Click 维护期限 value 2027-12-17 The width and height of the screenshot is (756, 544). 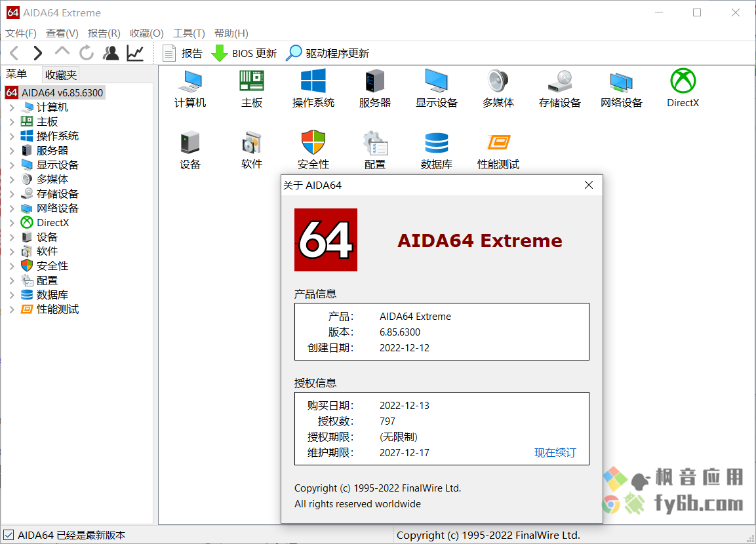404,452
